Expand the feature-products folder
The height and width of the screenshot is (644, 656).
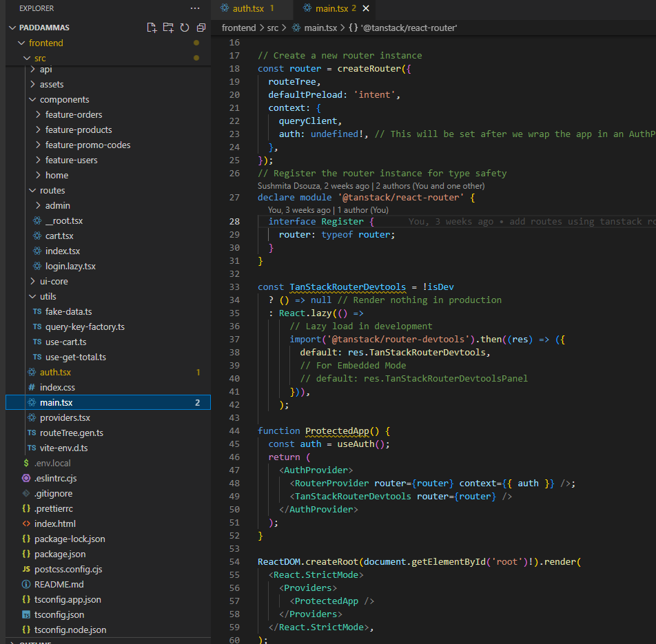click(x=38, y=129)
